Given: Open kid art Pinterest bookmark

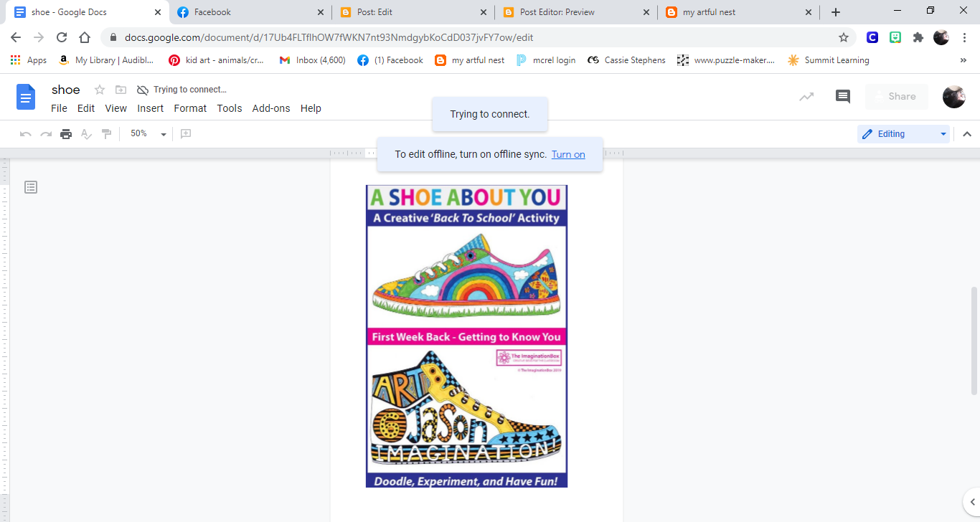Looking at the screenshot, I should coord(217,60).
